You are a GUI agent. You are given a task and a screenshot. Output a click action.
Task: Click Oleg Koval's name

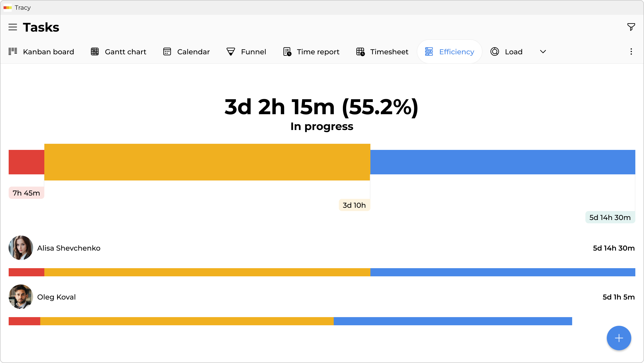(x=56, y=297)
